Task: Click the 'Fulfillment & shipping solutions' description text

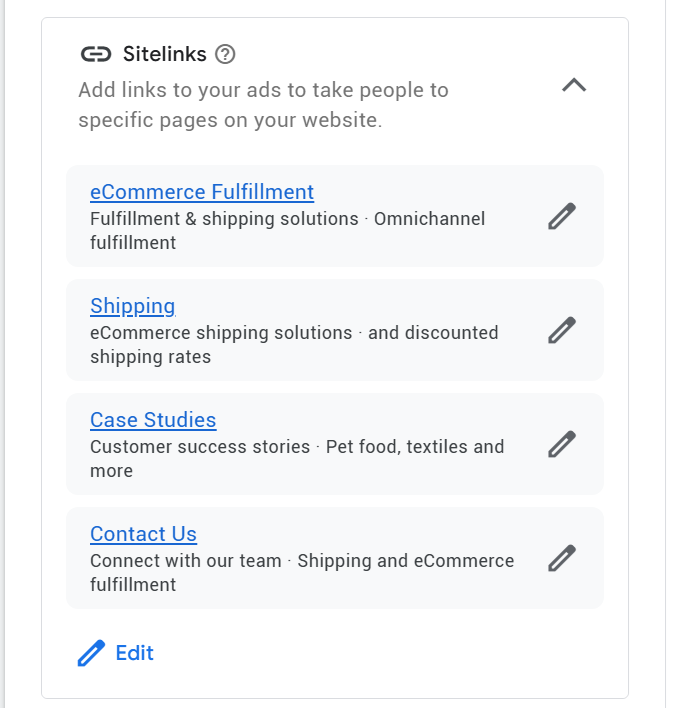Action: (224, 219)
